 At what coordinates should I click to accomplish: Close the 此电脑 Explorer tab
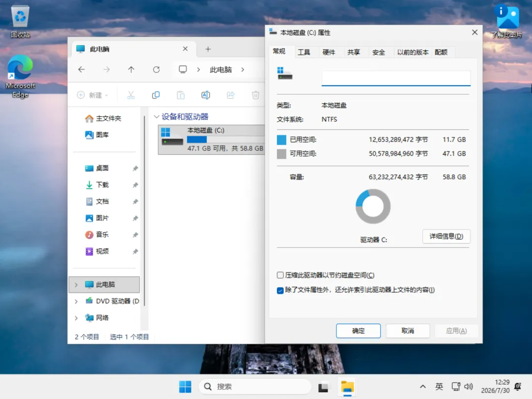185,49
